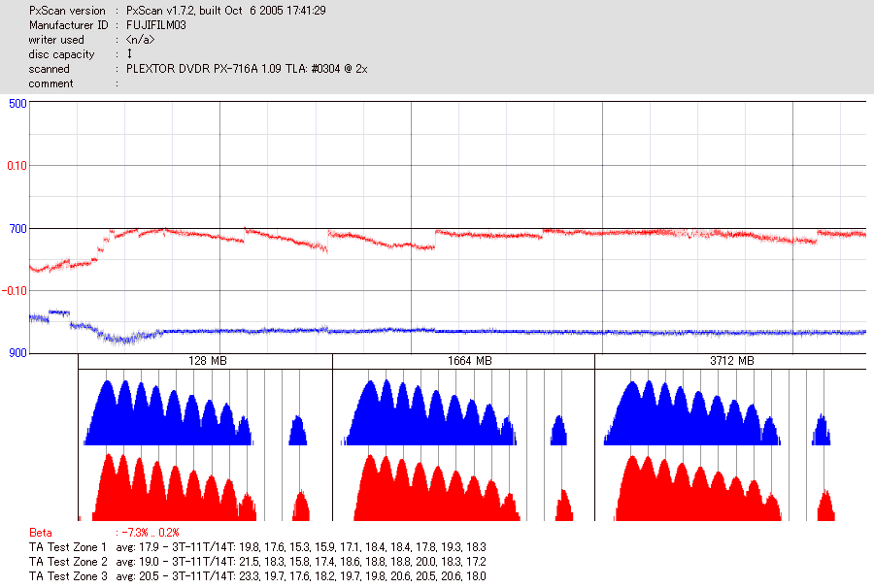Image resolution: width=874 pixels, height=588 pixels.
Task: Click the Beta range value -7.3% .. 0.2%
Action: pos(151,533)
